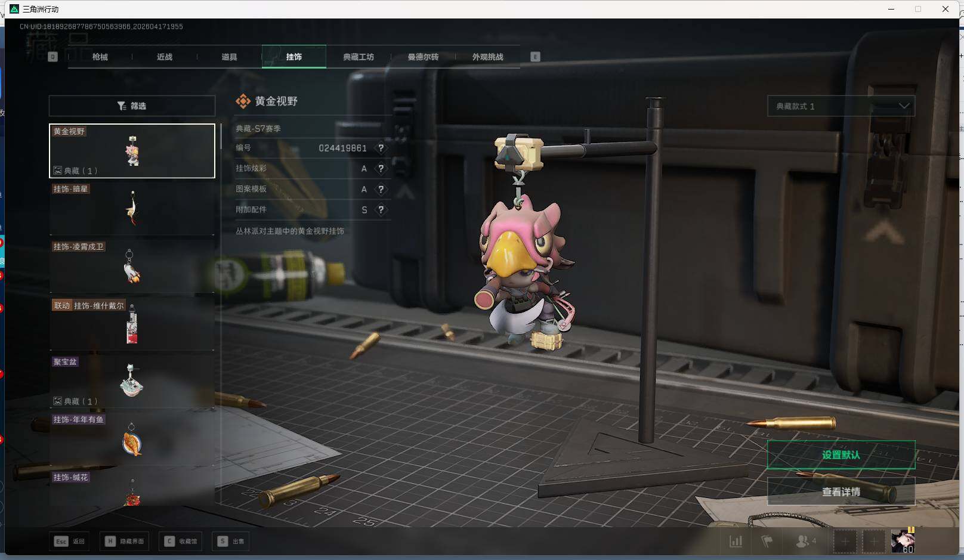Switch to the 外观挑战 tab
Viewport: 964px width, 560px height.
tap(487, 57)
